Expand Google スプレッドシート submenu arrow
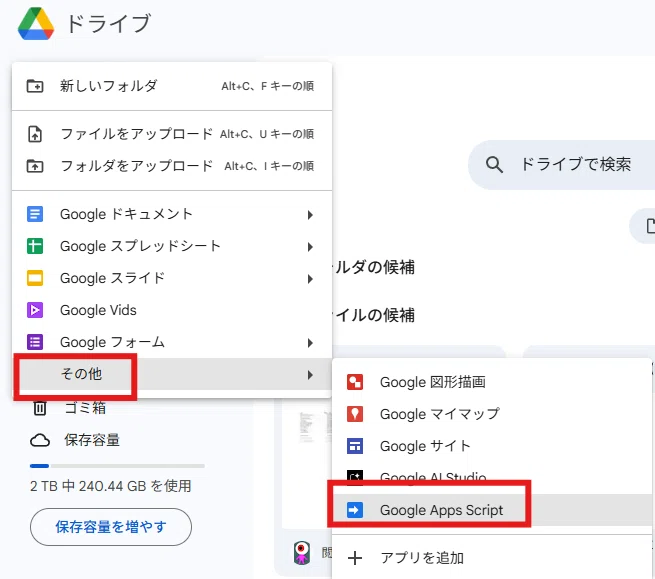Screen dimensions: 655x579 [310, 247]
